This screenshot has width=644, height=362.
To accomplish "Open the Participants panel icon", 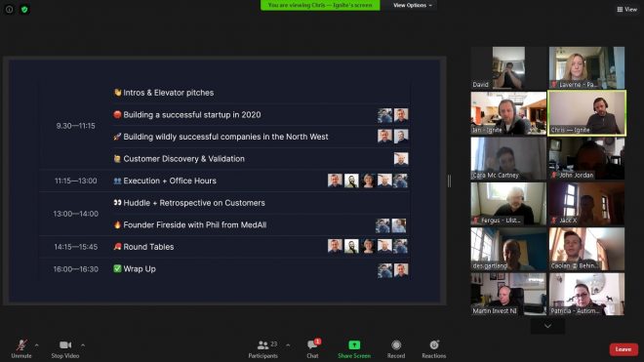I will pos(262,345).
